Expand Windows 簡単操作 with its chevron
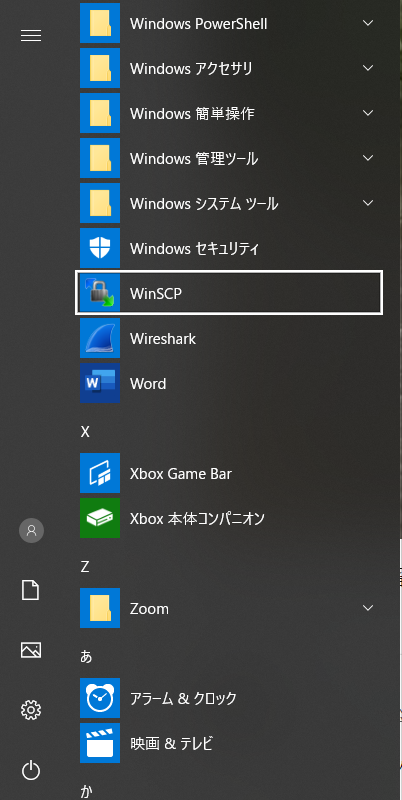 click(368, 113)
